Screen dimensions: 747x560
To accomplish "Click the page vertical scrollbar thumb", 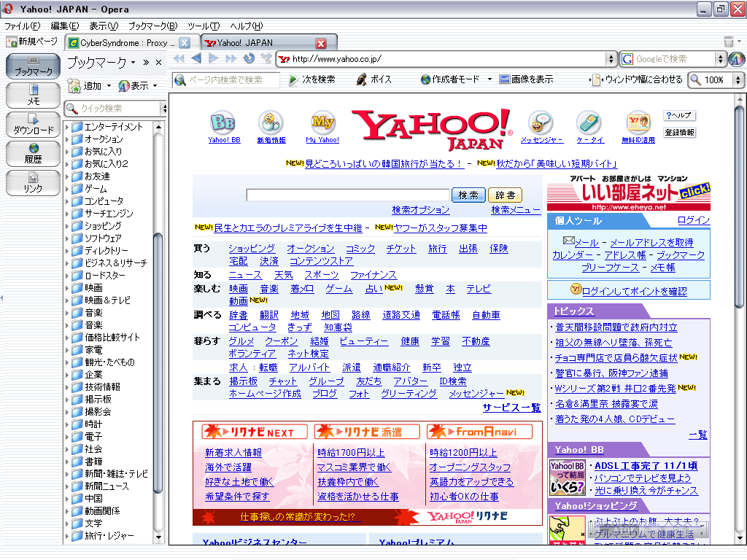I will [x=740, y=207].
